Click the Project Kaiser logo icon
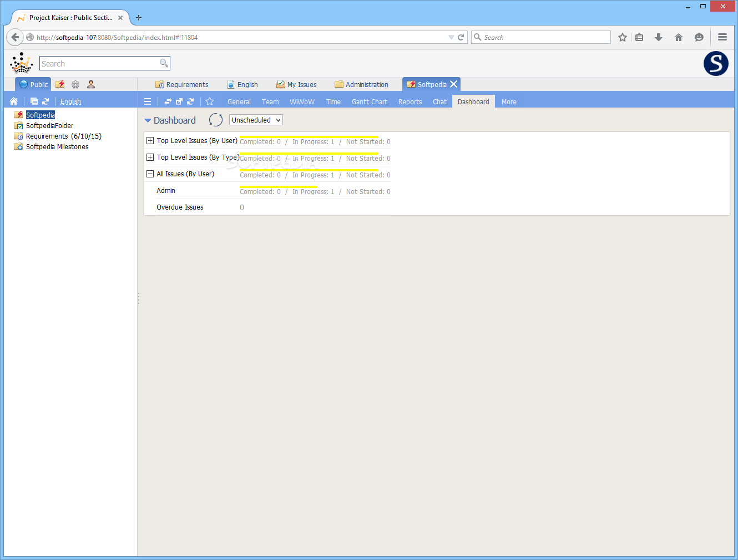Screen dimensions: 738x560 pos(22,63)
